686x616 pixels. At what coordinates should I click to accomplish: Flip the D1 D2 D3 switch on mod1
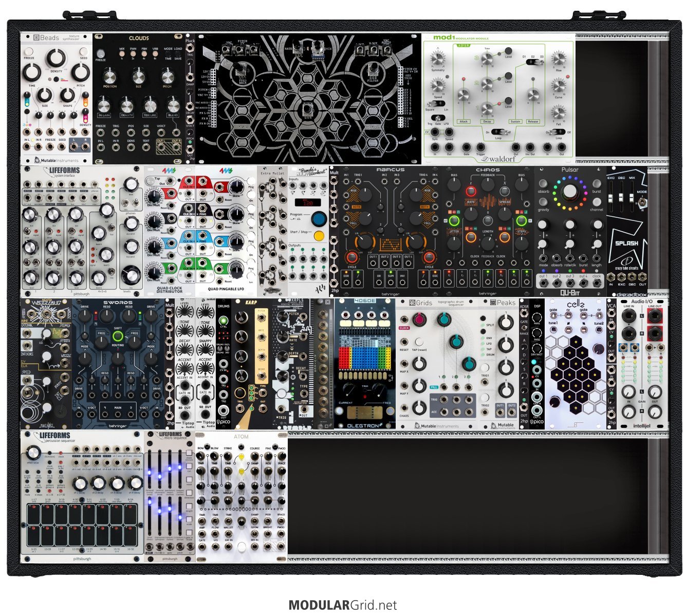point(536,62)
